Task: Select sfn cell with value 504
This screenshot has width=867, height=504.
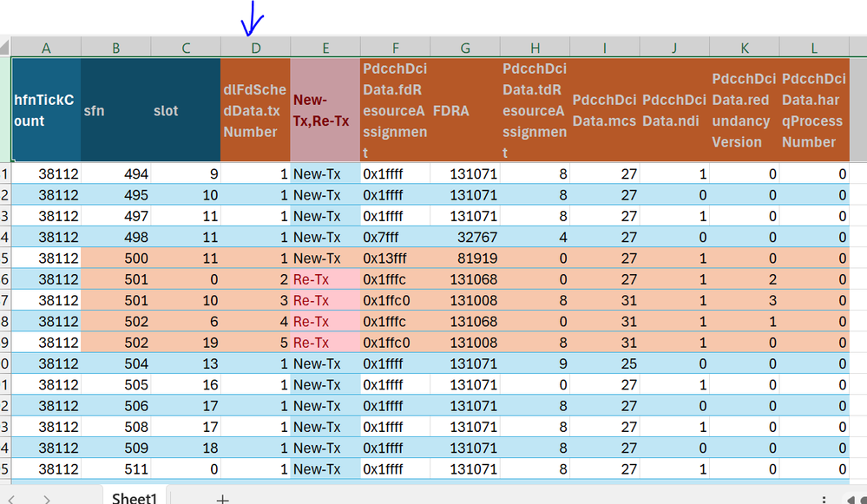Action: 115,363
